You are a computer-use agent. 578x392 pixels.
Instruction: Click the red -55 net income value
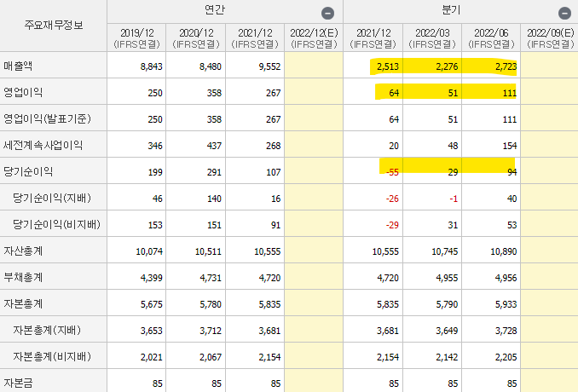click(392, 172)
